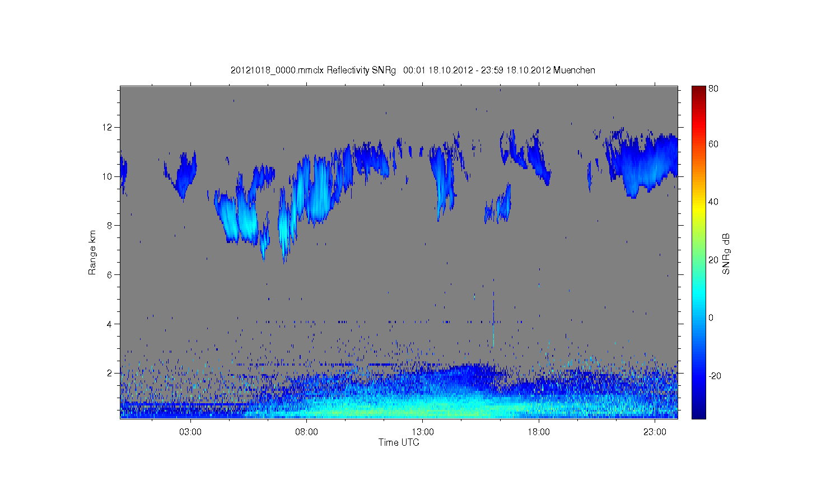Click the 4 km range tick label
This screenshot has width=840, height=504.
[x=110, y=324]
